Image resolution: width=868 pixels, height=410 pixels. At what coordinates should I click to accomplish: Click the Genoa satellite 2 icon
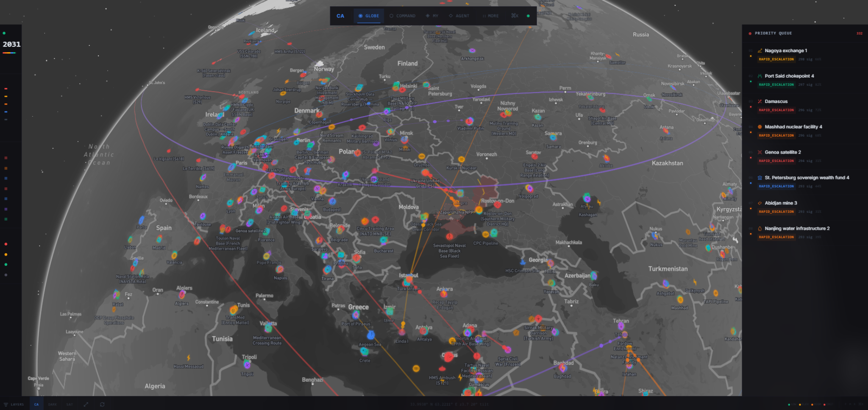pos(760,152)
